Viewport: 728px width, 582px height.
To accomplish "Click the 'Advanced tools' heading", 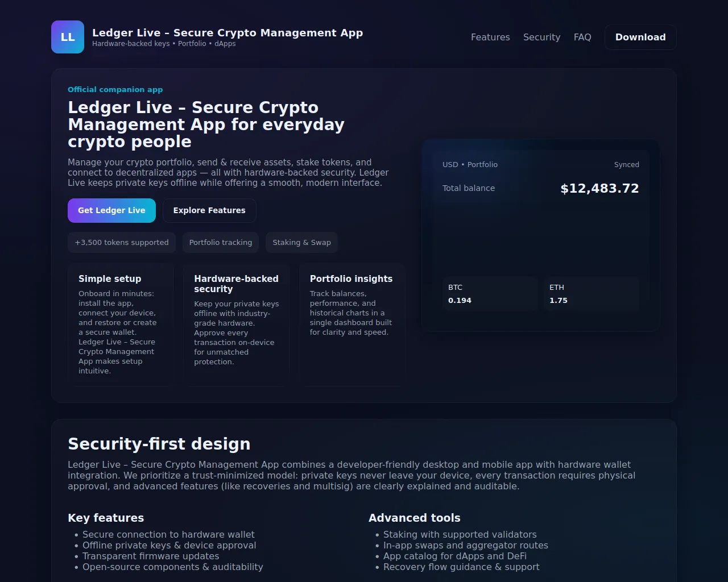I will [x=415, y=518].
